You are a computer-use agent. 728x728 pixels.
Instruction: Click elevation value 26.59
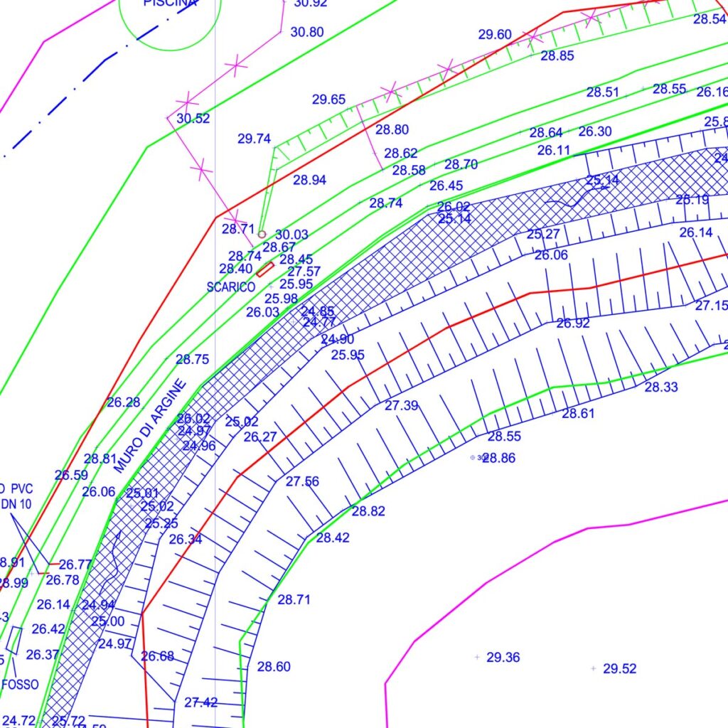(x=71, y=475)
